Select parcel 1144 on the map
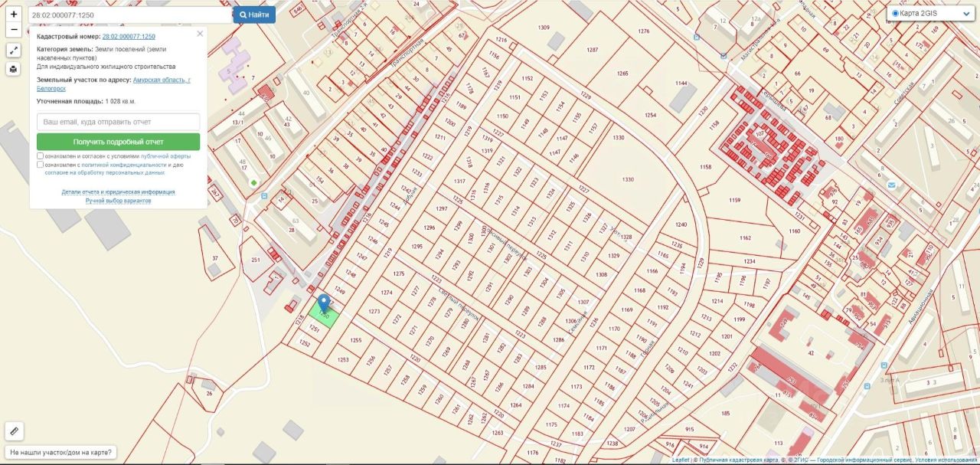 click(x=681, y=83)
